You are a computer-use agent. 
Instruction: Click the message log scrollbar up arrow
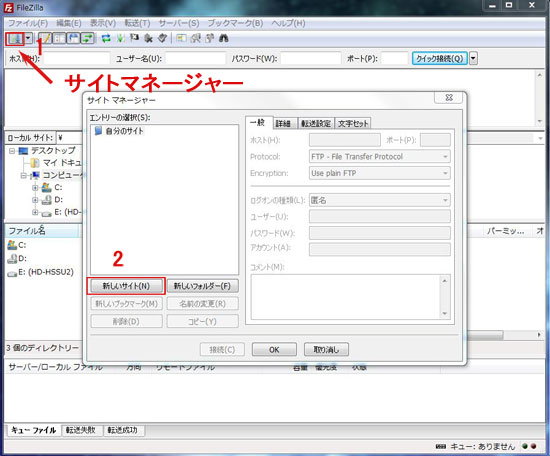[x=539, y=75]
